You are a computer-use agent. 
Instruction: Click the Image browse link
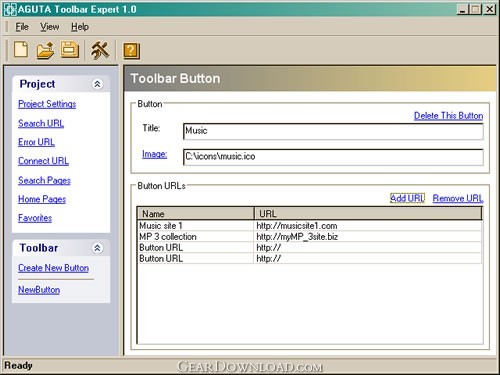154,154
